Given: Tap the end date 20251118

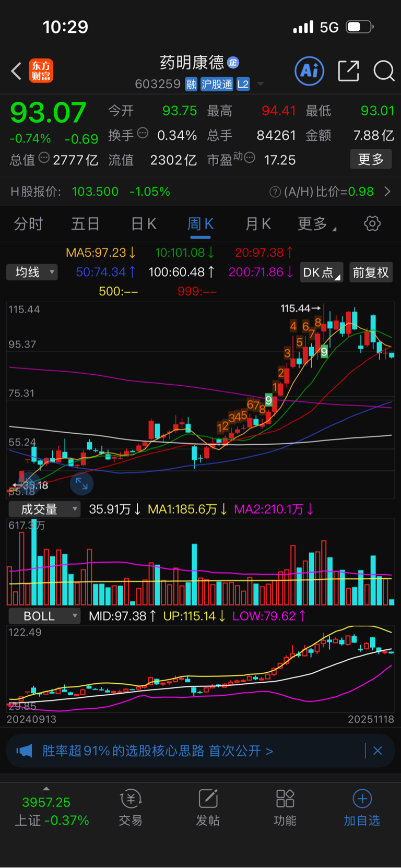Looking at the screenshot, I should 371,719.
